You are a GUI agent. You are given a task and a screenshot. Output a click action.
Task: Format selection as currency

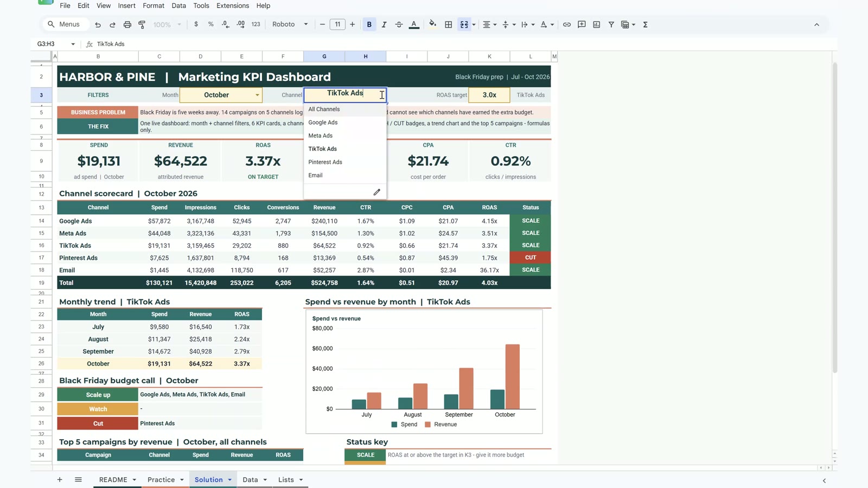tap(196, 24)
